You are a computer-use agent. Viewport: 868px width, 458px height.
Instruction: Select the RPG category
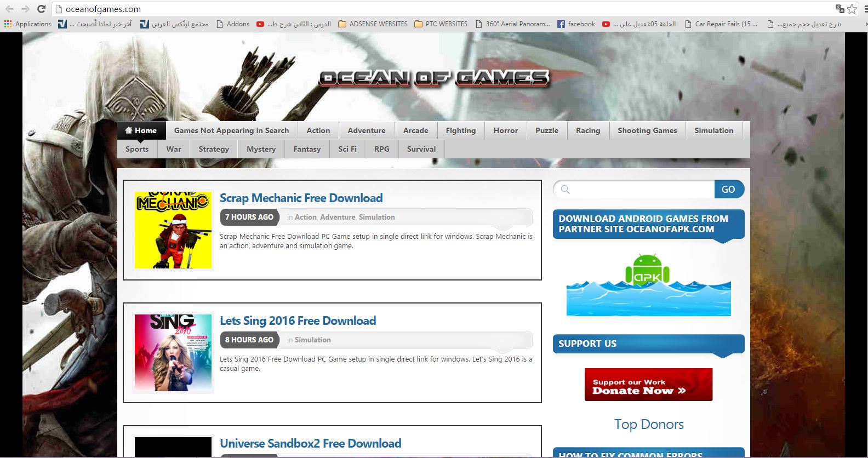382,149
